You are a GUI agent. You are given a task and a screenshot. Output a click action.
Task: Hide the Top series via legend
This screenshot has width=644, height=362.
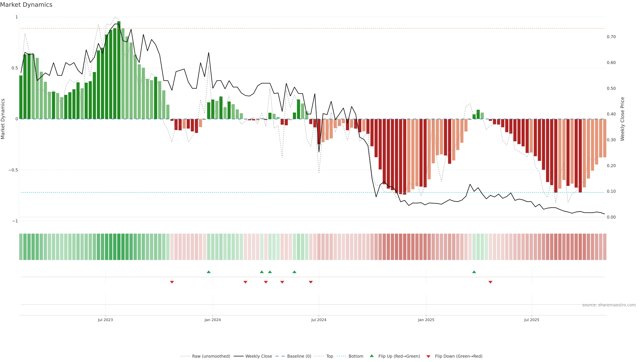coord(330,356)
